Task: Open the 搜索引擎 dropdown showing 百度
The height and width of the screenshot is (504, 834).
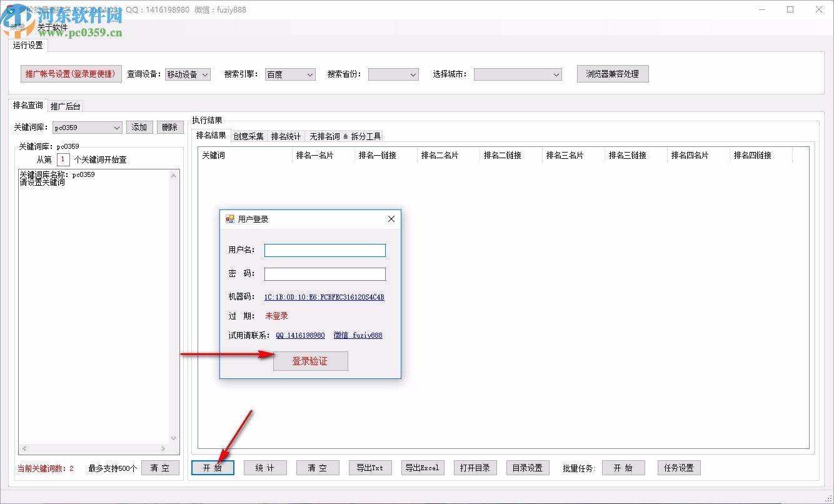Action: point(289,74)
